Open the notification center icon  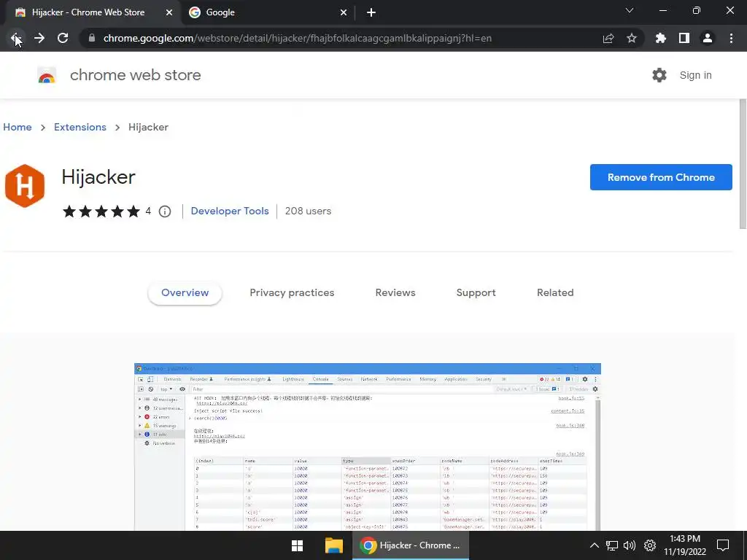pos(723,545)
